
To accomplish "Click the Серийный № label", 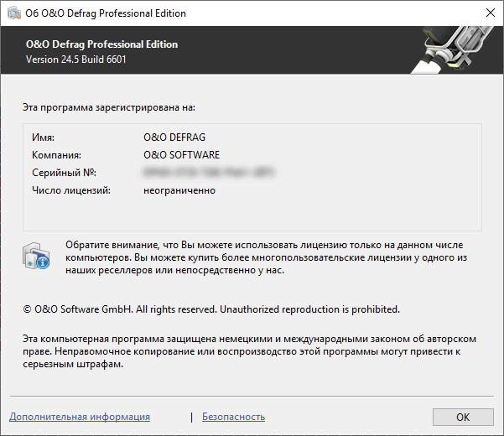I will (64, 173).
